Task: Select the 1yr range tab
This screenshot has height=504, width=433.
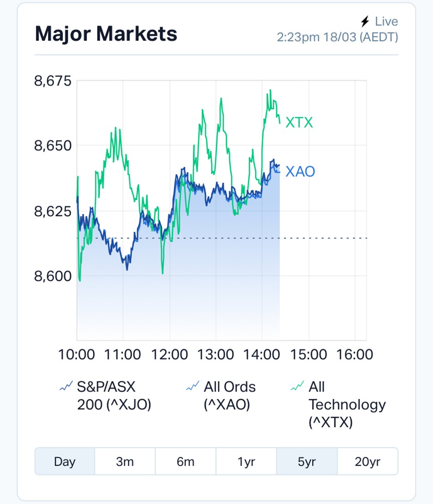Action: click(x=246, y=461)
